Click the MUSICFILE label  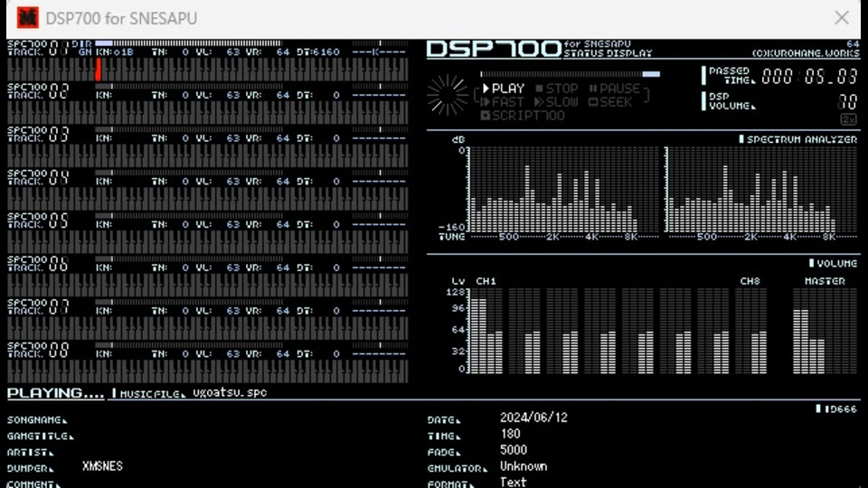coord(149,393)
